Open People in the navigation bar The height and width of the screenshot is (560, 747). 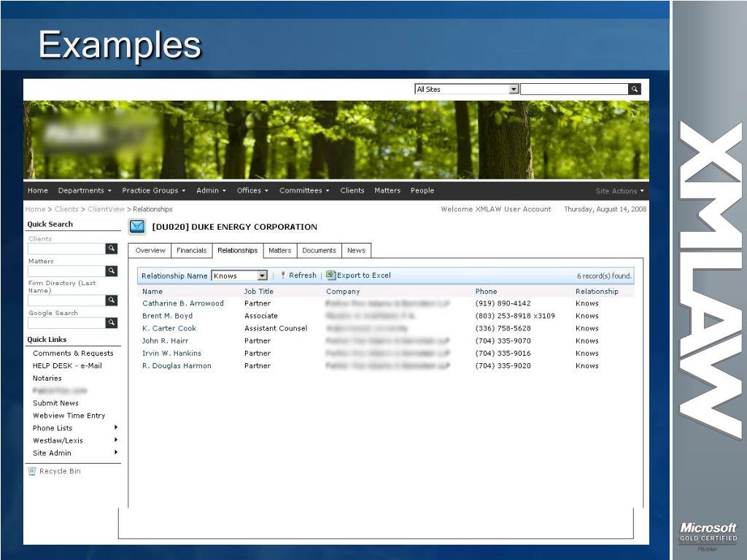(x=422, y=190)
